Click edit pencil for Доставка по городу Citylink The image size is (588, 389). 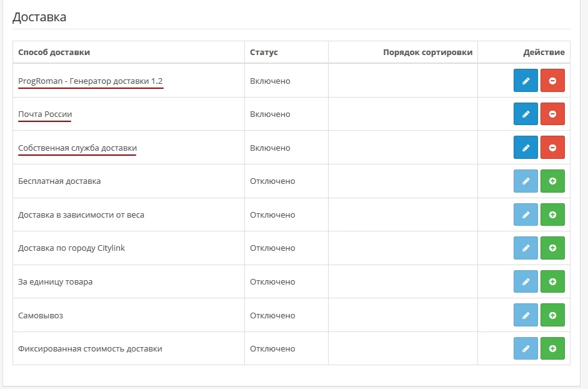pyautogui.click(x=526, y=248)
